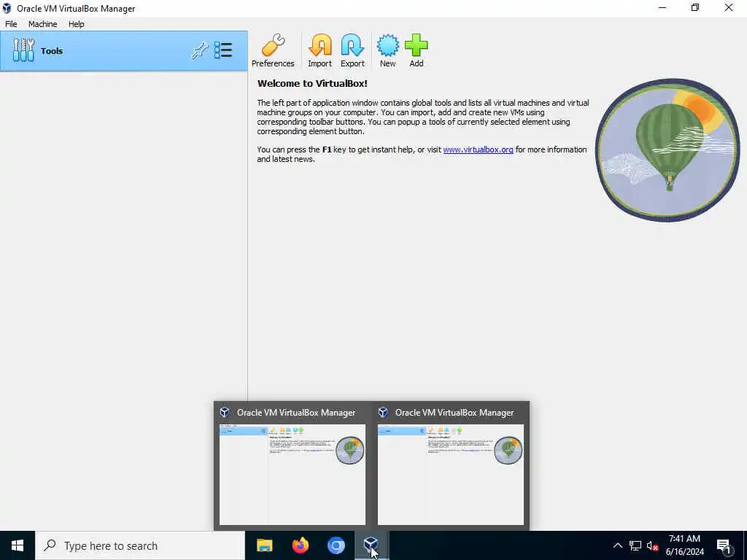Close the VirtualBox Manager window
747x560 pixels.
click(x=729, y=7)
